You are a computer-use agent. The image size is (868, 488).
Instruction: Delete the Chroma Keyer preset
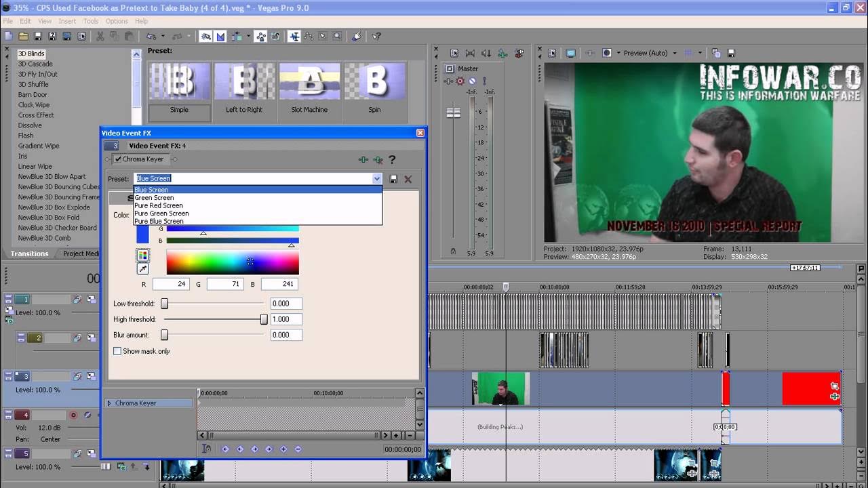[408, 179]
